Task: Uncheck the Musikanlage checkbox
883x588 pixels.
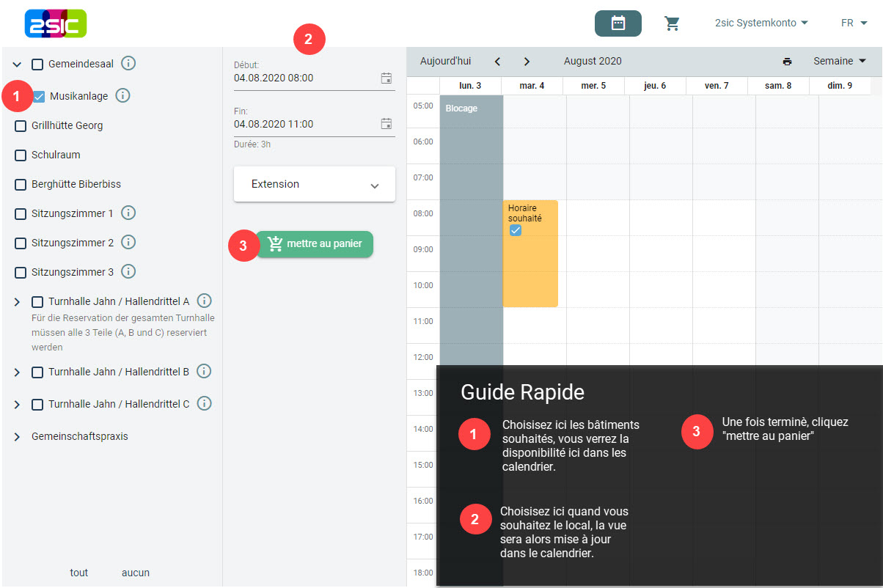Action: tap(40, 96)
